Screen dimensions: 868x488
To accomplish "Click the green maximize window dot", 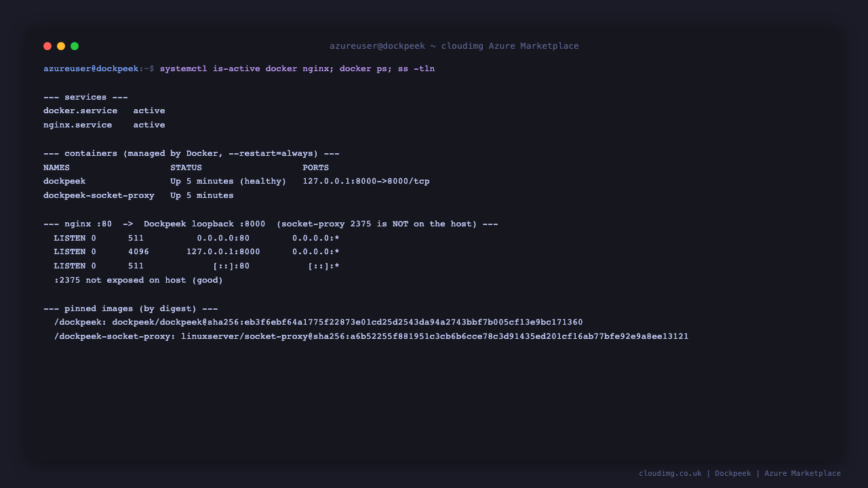I will 75,46.
